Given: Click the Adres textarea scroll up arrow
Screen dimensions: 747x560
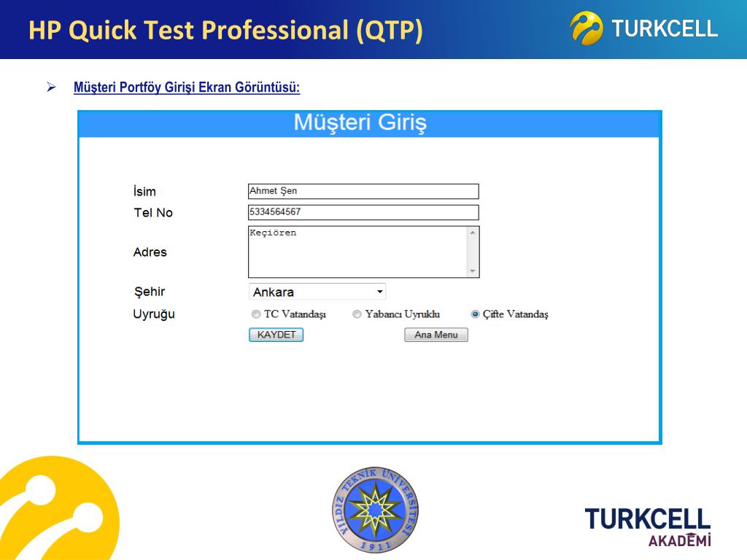Looking at the screenshot, I should click(473, 233).
